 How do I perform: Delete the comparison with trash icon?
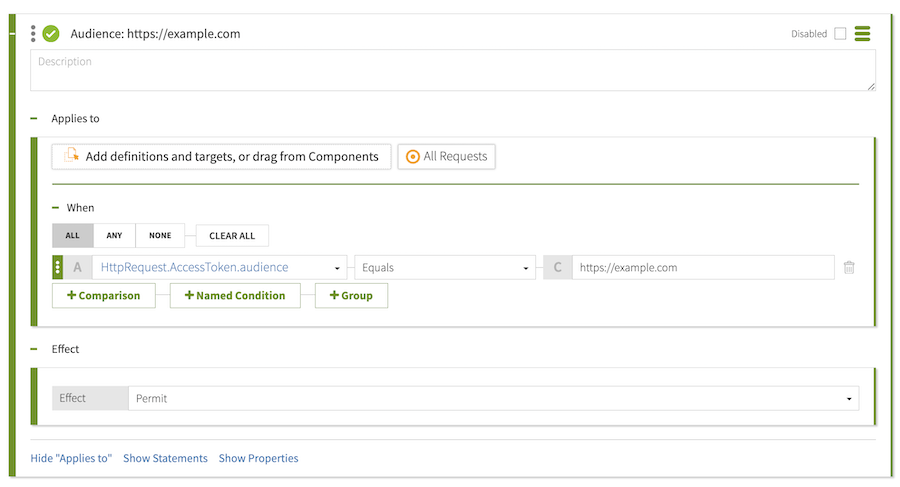click(849, 268)
